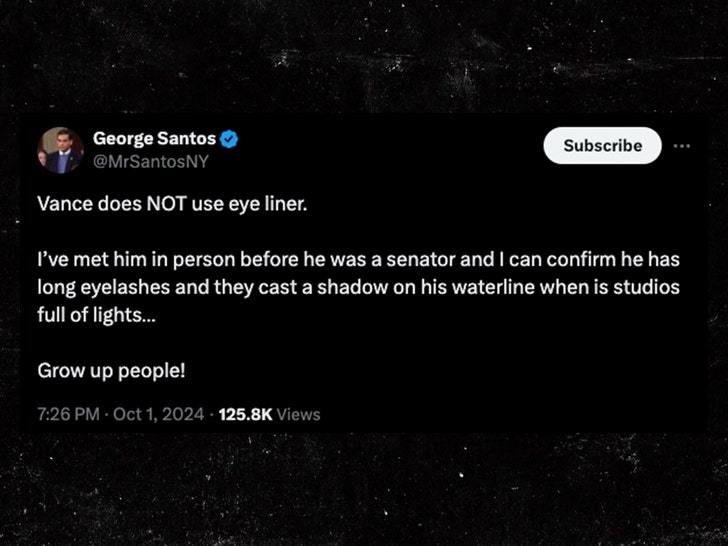Click the blue verified checkmark badge
This screenshot has height=546, width=728.
(229, 138)
